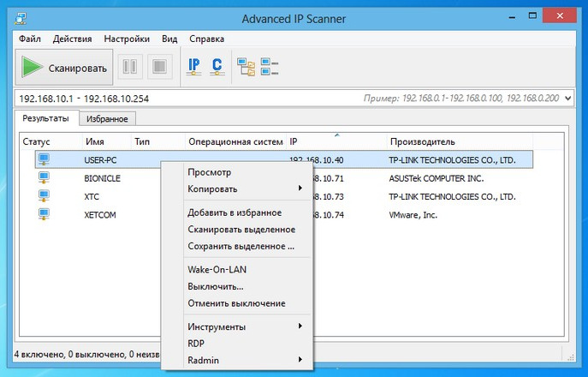The image size is (588, 377).
Task: Click the USER-PC computer icon
Action: point(44,159)
